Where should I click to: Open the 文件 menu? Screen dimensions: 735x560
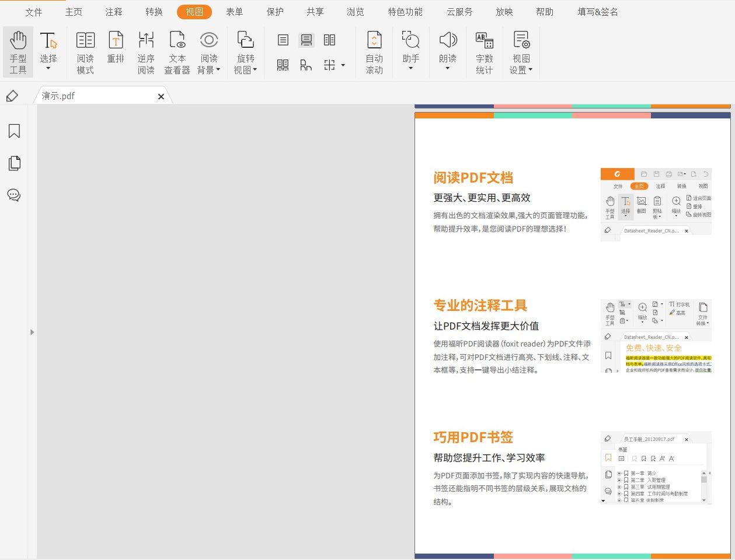33,11
